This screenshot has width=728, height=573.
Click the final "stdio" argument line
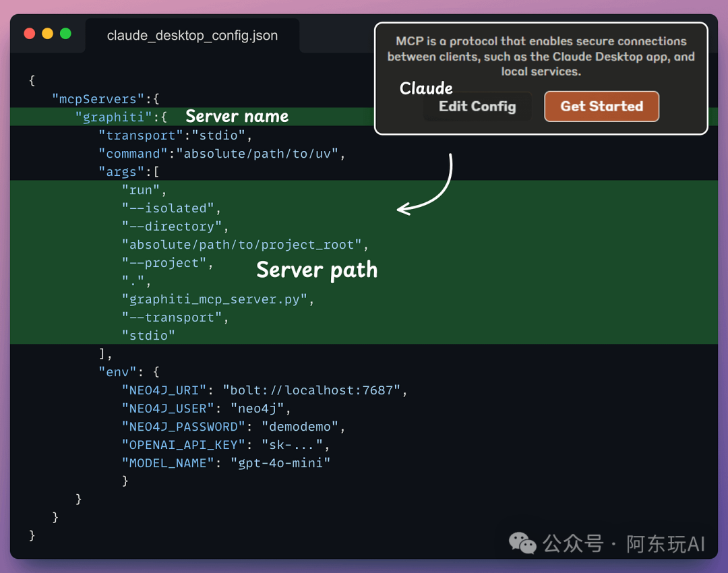click(x=148, y=335)
